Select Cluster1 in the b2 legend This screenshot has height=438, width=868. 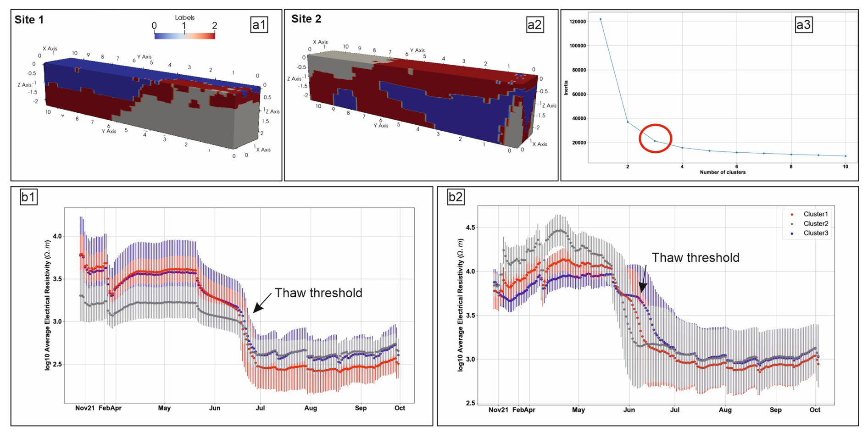click(x=815, y=214)
